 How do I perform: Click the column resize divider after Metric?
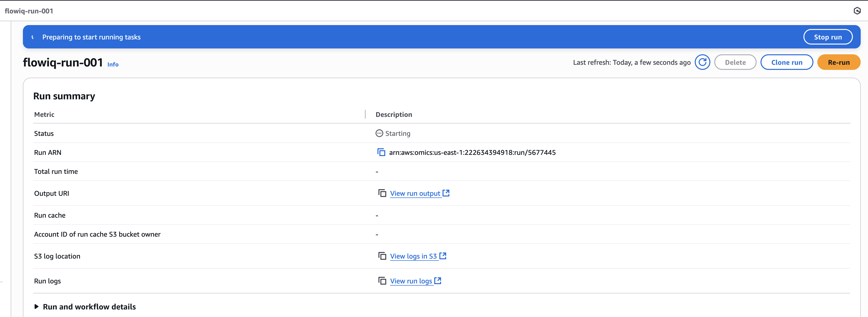click(365, 114)
